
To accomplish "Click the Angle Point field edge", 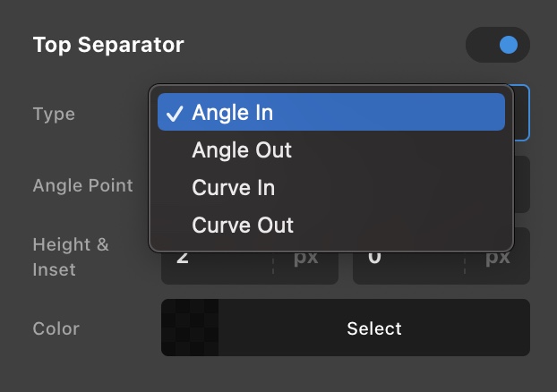I will point(522,185).
